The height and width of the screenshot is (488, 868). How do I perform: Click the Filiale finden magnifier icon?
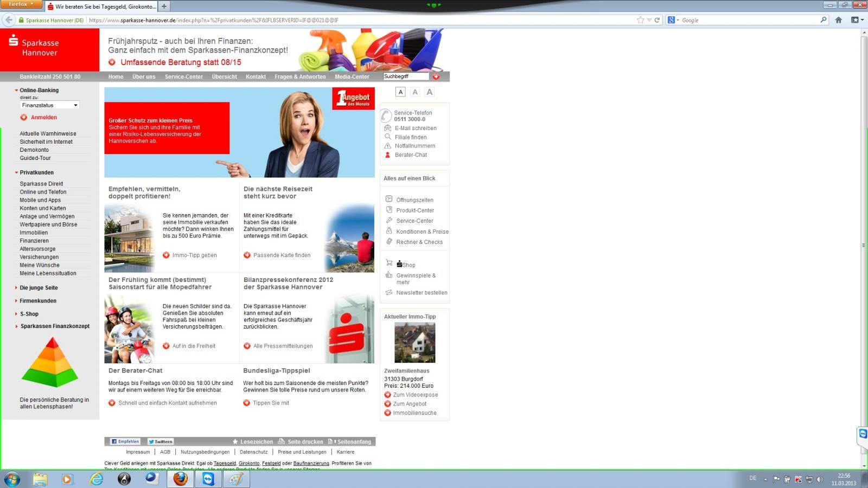pyautogui.click(x=387, y=137)
